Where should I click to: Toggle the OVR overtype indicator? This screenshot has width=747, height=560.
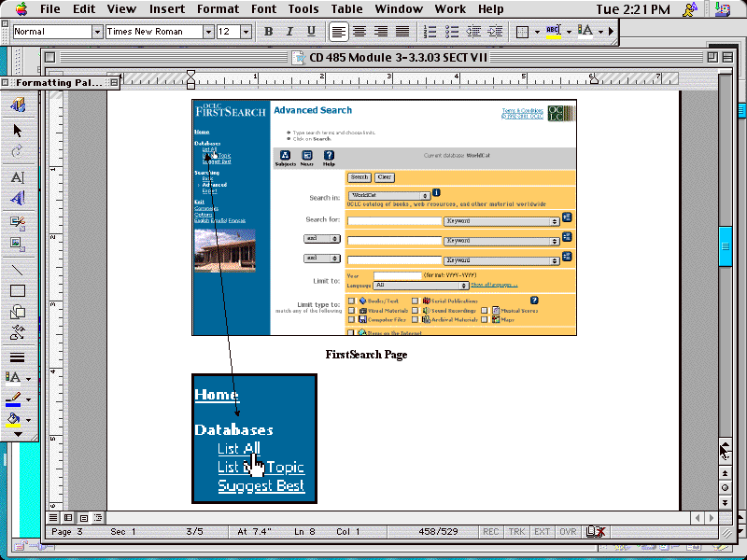click(x=568, y=531)
